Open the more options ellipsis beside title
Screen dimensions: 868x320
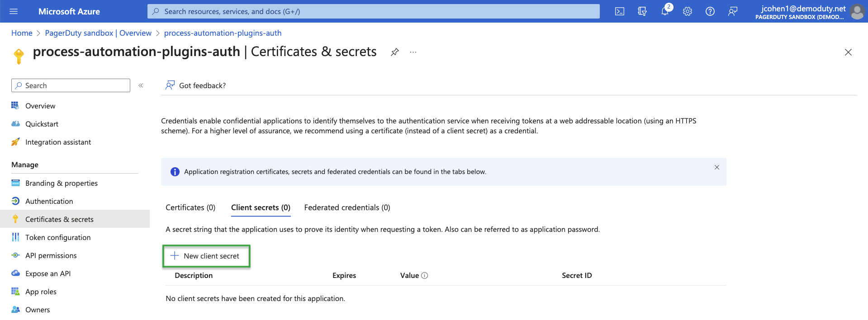413,52
